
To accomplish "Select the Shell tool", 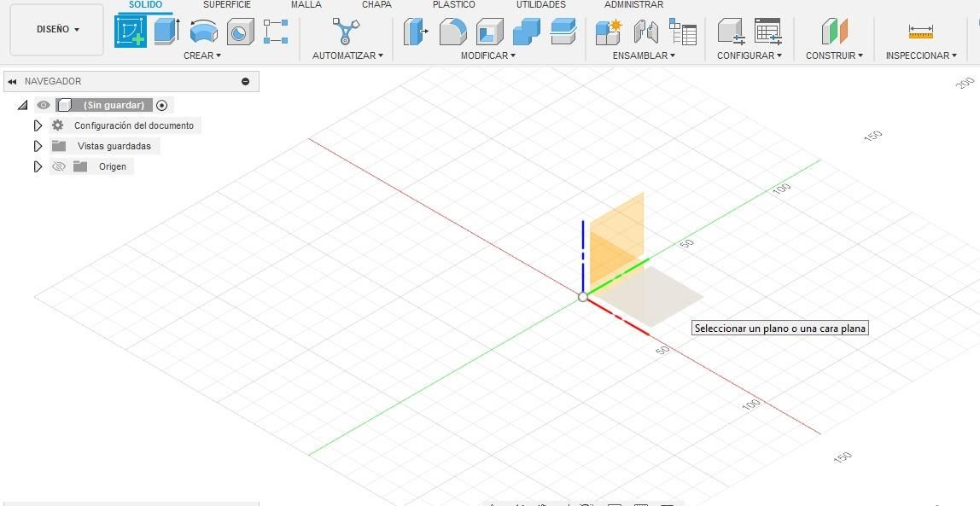I will click(x=489, y=32).
